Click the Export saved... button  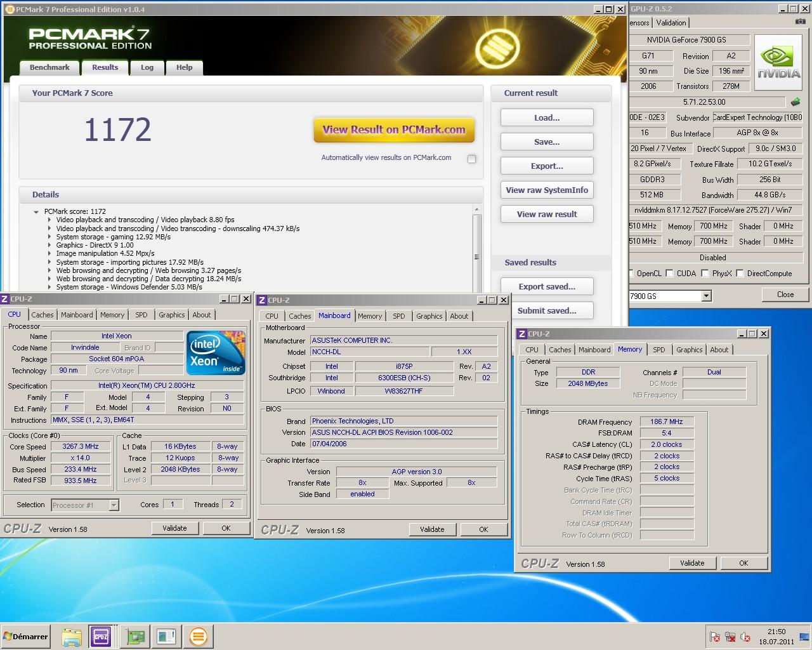547,287
